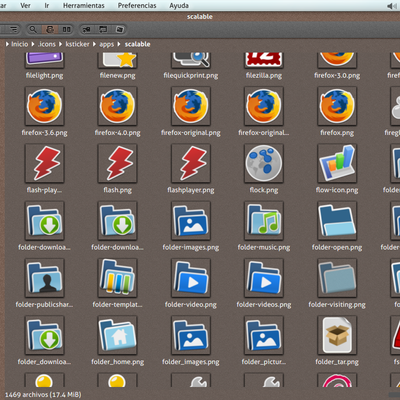Expand the arrow before .icons

click(33, 44)
